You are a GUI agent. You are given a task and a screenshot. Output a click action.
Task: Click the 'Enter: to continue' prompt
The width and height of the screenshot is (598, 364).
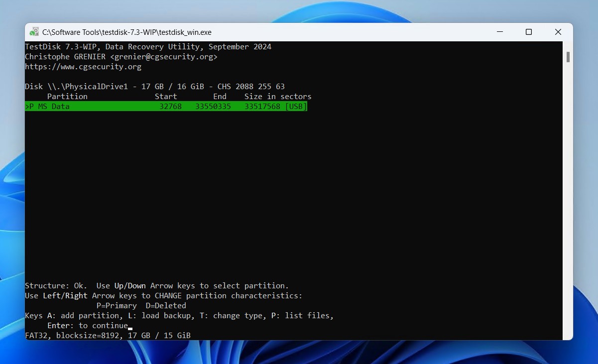pyautogui.click(x=88, y=326)
